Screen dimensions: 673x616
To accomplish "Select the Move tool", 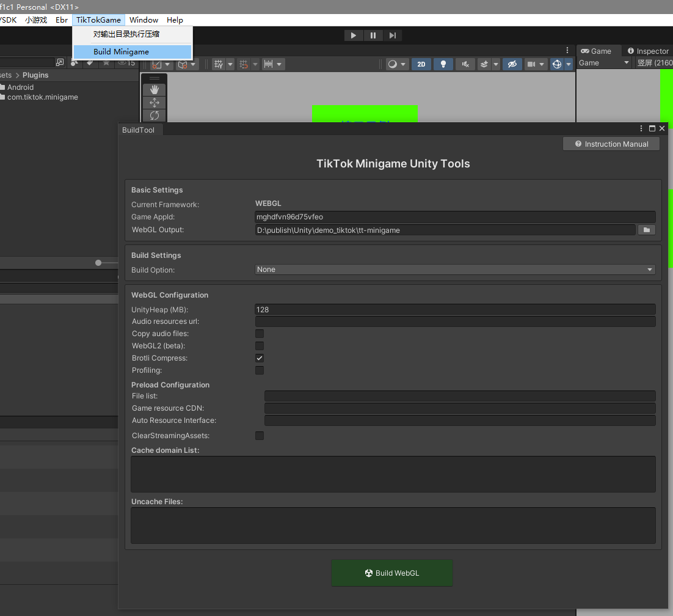I will click(x=154, y=103).
